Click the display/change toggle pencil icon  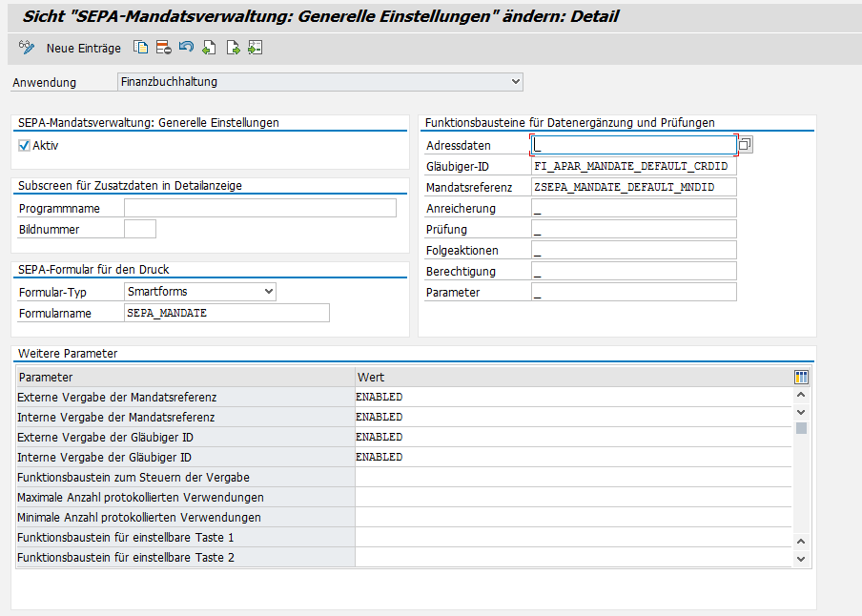tap(27, 48)
